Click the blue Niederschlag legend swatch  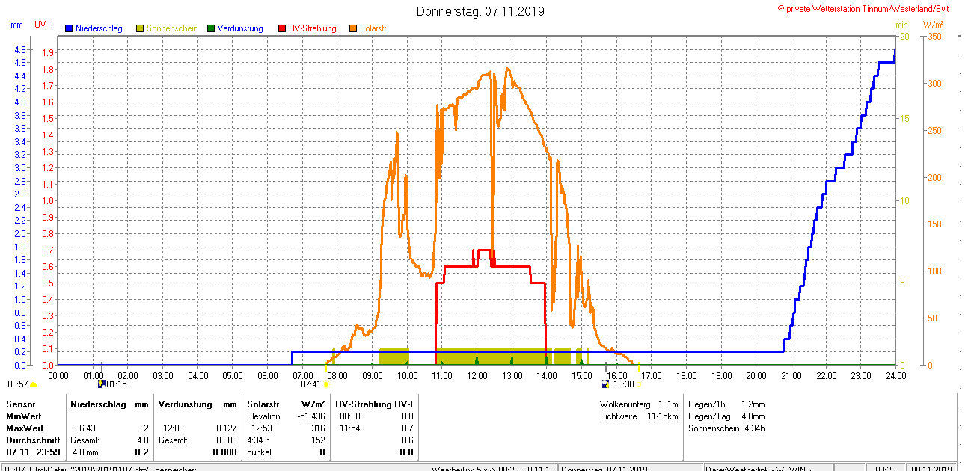69,28
